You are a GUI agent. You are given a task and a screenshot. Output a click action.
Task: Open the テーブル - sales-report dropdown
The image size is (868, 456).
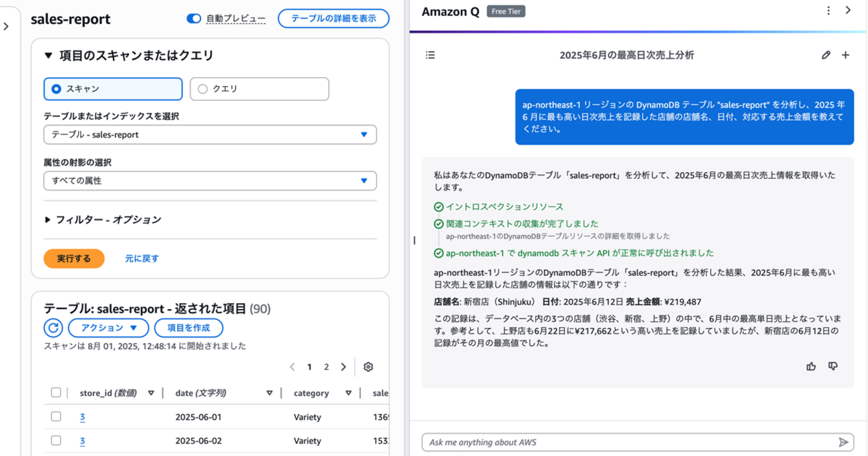click(x=210, y=134)
